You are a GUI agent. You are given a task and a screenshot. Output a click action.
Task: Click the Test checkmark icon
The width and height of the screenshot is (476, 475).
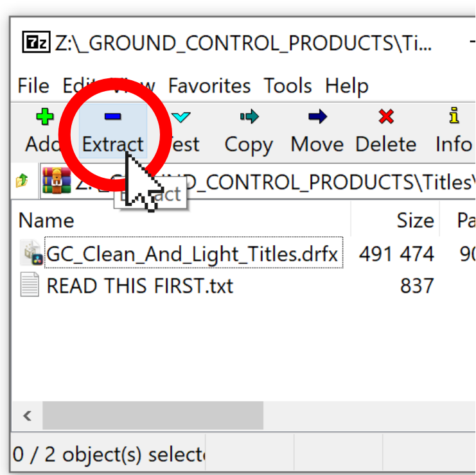pyautogui.click(x=181, y=117)
